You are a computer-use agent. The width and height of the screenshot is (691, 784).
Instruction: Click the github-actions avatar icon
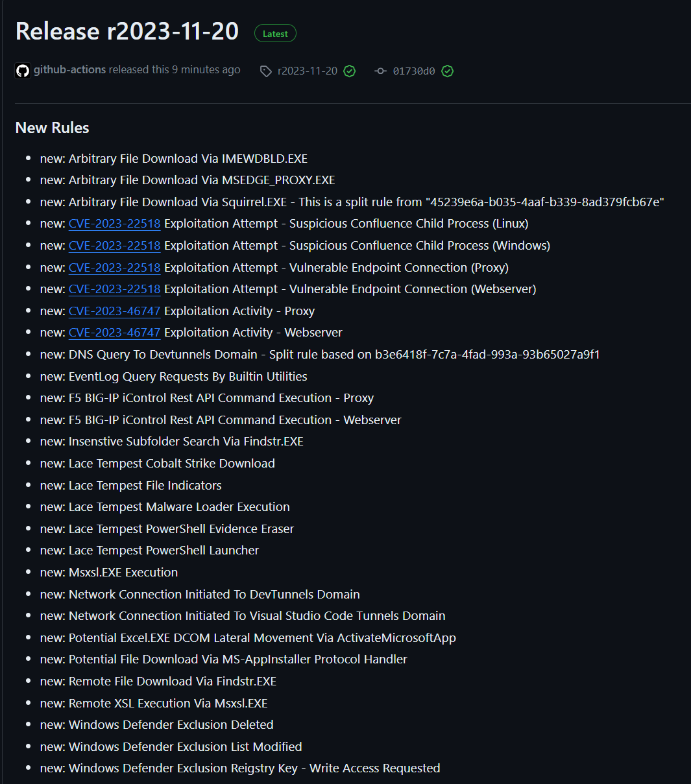tap(23, 71)
